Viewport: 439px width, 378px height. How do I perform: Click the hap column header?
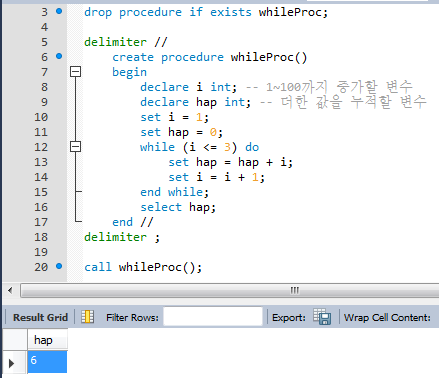(47, 340)
